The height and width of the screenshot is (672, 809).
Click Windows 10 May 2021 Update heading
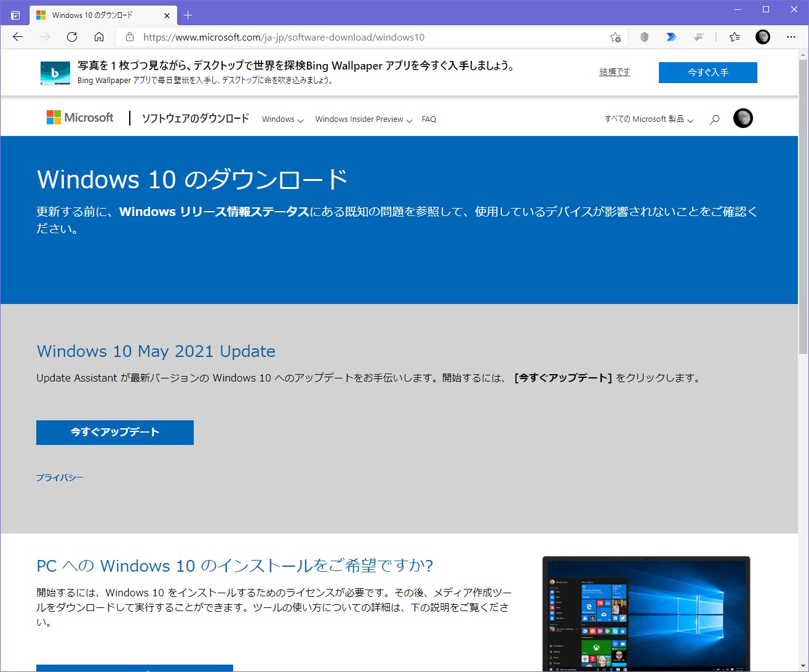point(156,351)
